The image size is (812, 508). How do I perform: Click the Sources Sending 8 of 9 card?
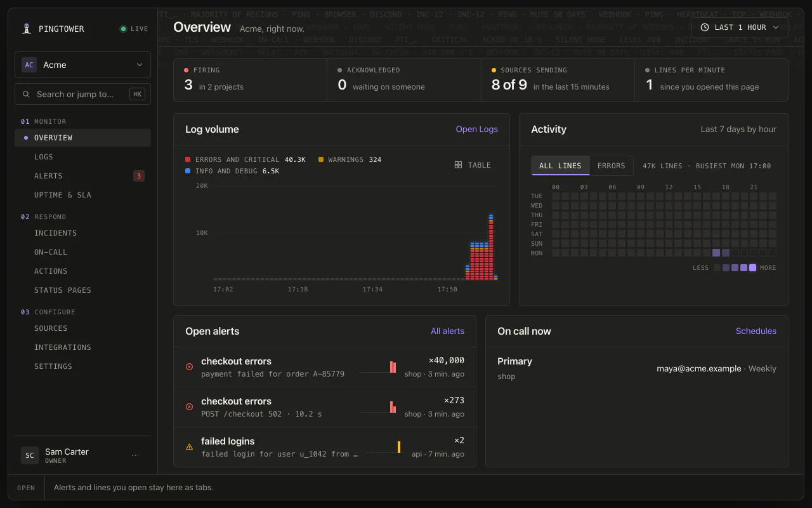tap(558, 80)
